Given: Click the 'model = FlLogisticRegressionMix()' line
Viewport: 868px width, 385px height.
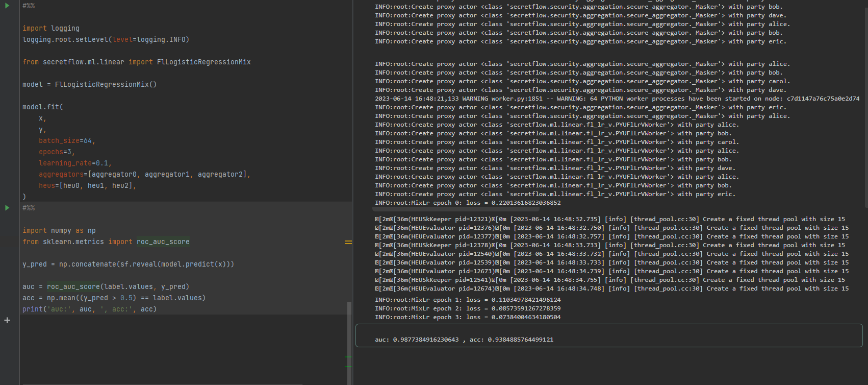Looking at the screenshot, I should (x=89, y=84).
